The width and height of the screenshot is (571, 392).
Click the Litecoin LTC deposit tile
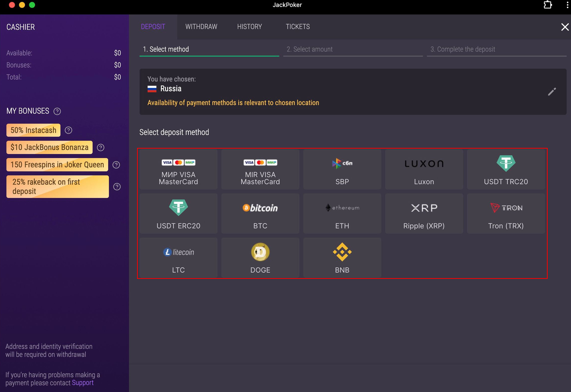tap(178, 258)
